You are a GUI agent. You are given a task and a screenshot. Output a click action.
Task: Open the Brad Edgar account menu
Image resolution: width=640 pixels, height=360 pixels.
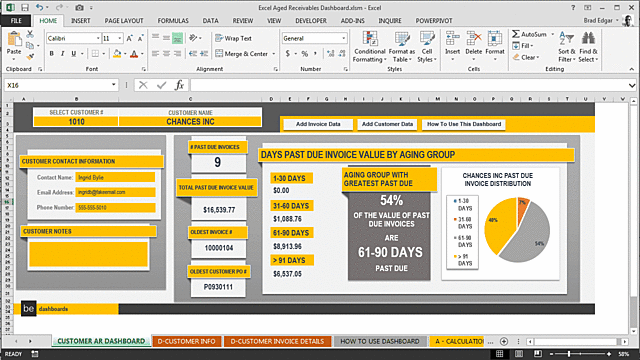(x=601, y=20)
